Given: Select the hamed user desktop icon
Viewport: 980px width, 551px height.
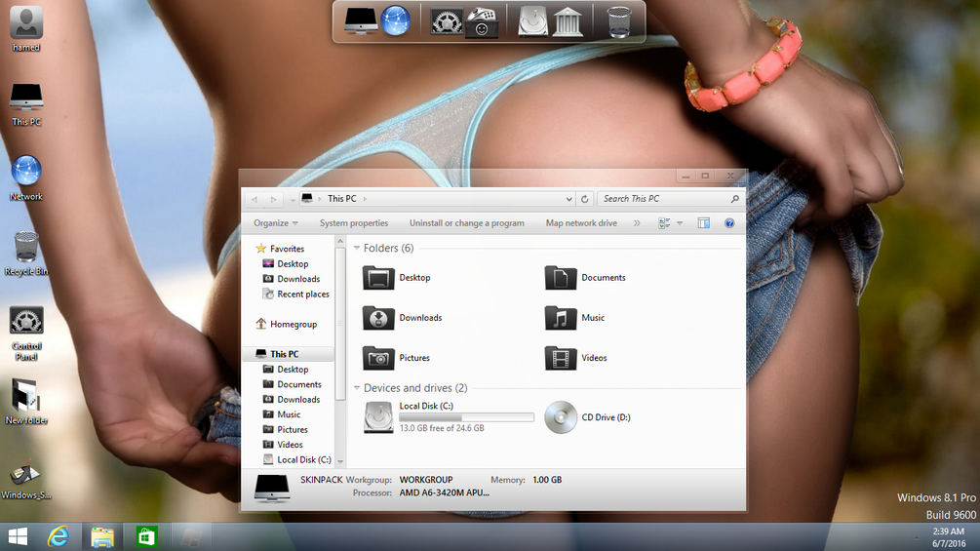Looking at the screenshot, I should coord(26,28).
